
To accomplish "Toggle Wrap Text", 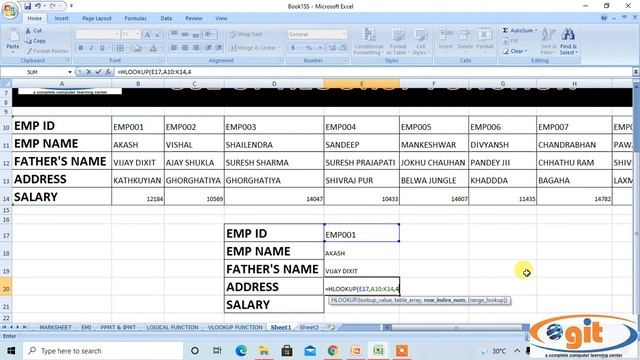I will [x=246, y=34].
